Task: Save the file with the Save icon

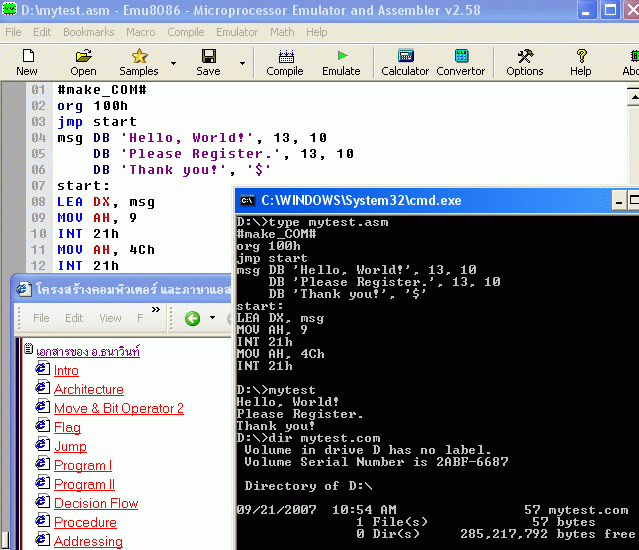Action: pos(208,62)
